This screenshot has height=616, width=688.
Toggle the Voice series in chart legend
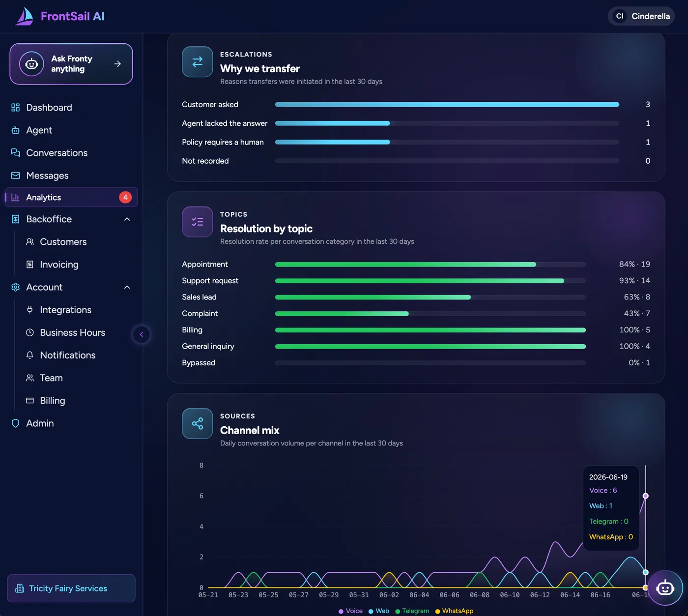[x=350, y=611]
